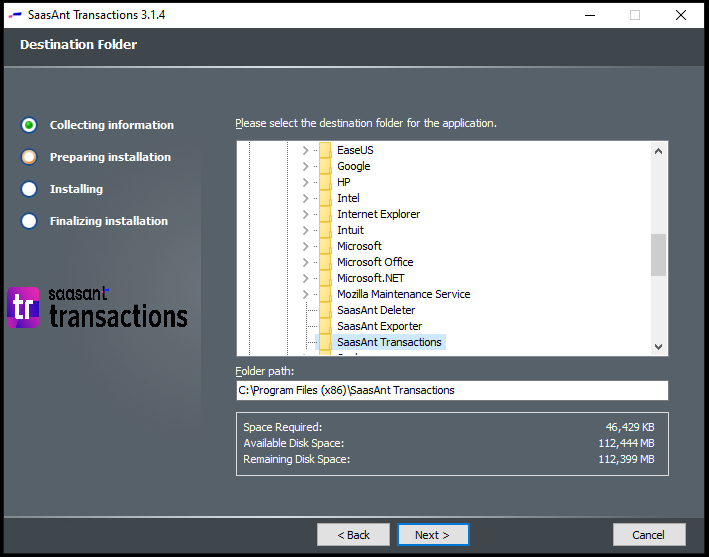Select the EaseUS folder name
Screen dimensions: 709x557
(x=355, y=150)
